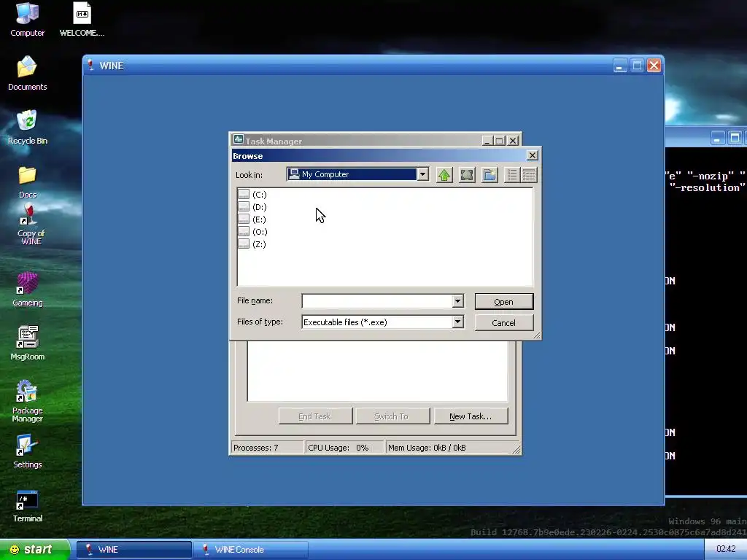This screenshot has height=560, width=747.
Task: Click the Task Manager task list area
Action: [x=377, y=371]
